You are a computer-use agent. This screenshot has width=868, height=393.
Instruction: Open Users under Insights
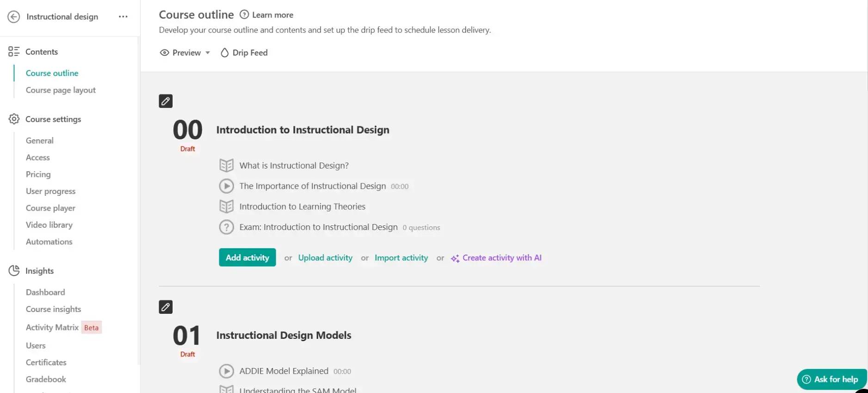click(36, 345)
